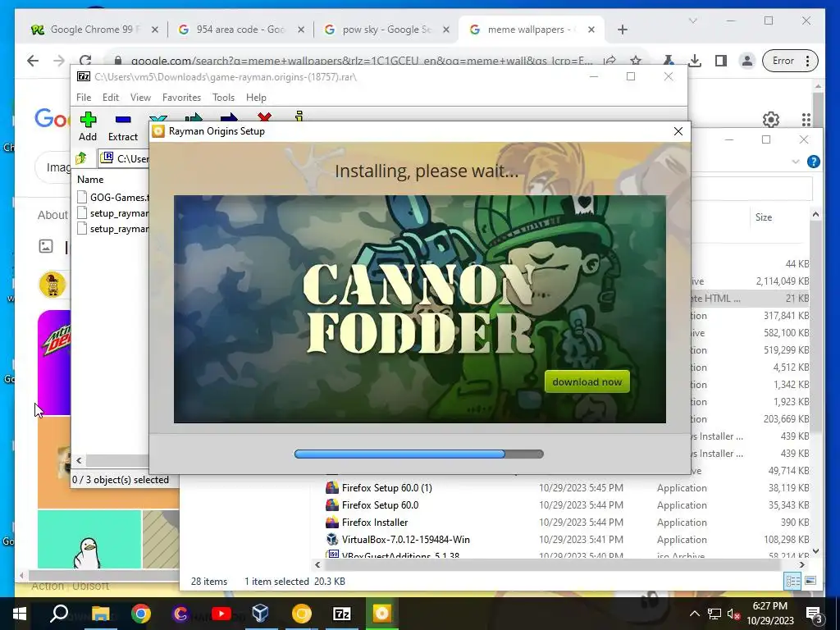Click the Chrome address bar URL

362,61
